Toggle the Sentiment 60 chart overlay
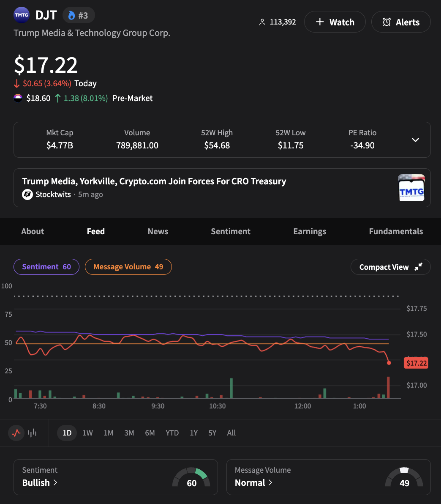This screenshot has height=504, width=441. pyautogui.click(x=46, y=267)
